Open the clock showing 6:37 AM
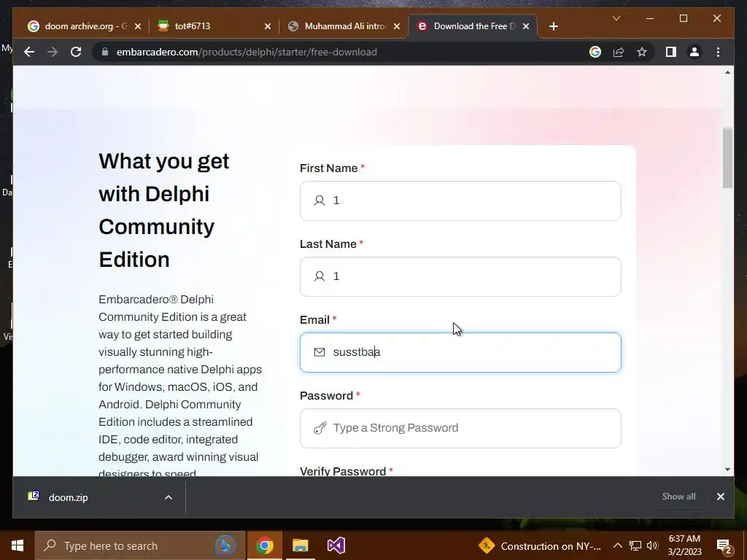 click(x=684, y=545)
